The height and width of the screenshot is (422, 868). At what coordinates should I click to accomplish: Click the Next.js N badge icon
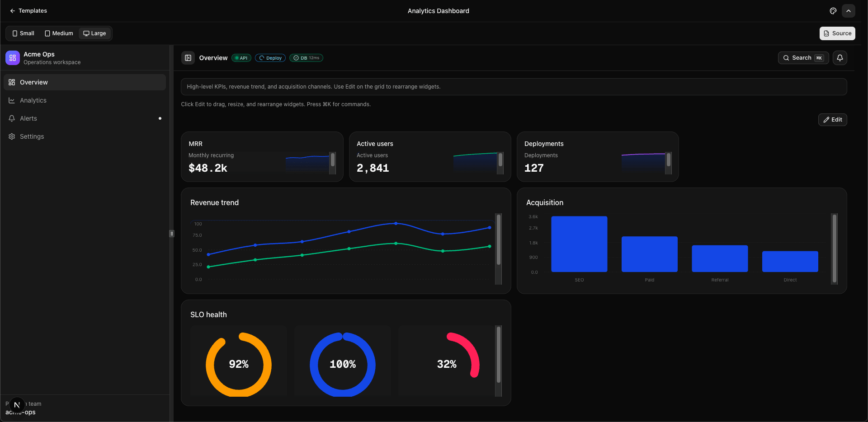(x=17, y=405)
